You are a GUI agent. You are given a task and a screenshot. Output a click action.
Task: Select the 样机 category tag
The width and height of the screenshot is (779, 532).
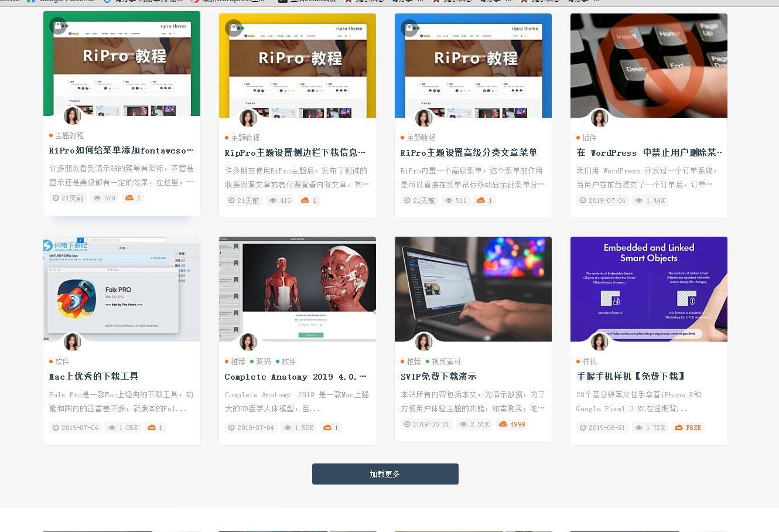[x=589, y=362]
